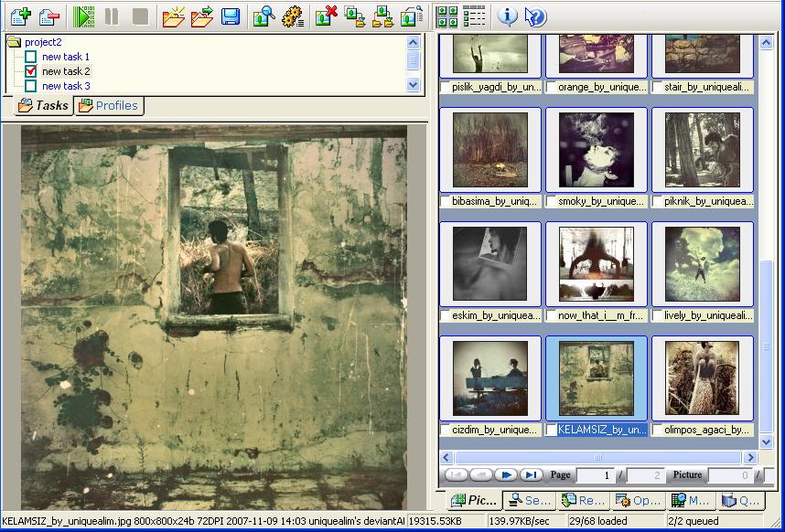Tick the checkbox beside olimpos_agaci_by...
The image size is (785, 532).
point(657,430)
